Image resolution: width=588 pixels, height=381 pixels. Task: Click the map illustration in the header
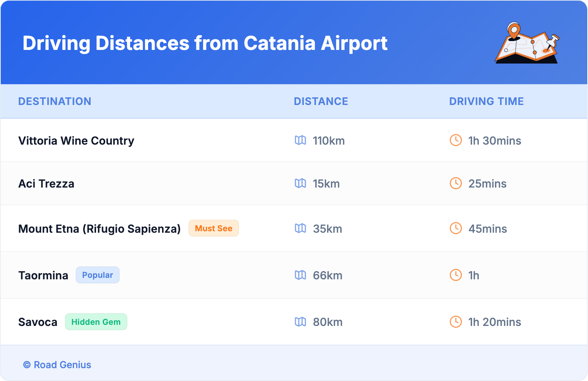click(527, 43)
